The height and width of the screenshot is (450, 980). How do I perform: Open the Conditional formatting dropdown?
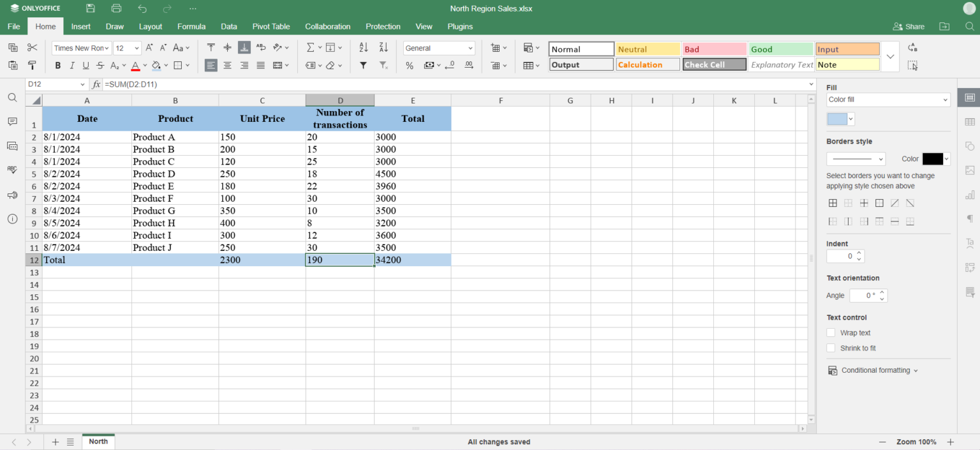(x=873, y=370)
